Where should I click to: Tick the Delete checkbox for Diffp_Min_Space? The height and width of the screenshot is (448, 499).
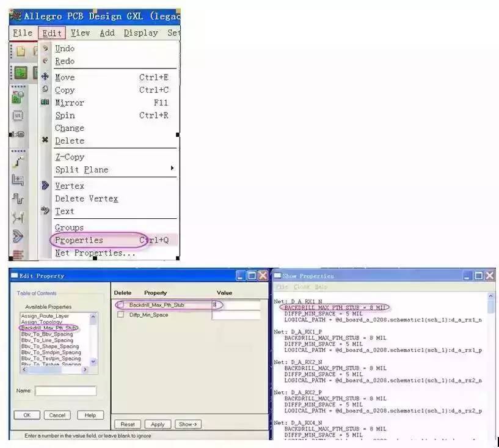[x=120, y=315]
